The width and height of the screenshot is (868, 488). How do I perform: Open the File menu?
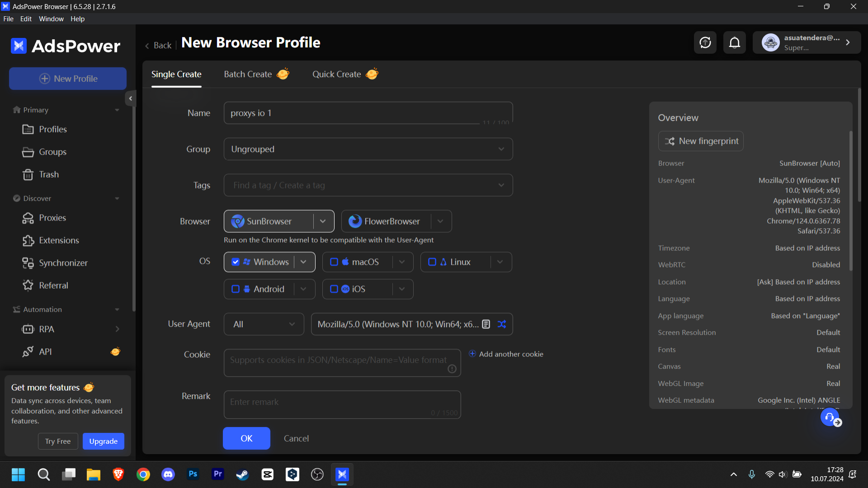[x=8, y=19]
